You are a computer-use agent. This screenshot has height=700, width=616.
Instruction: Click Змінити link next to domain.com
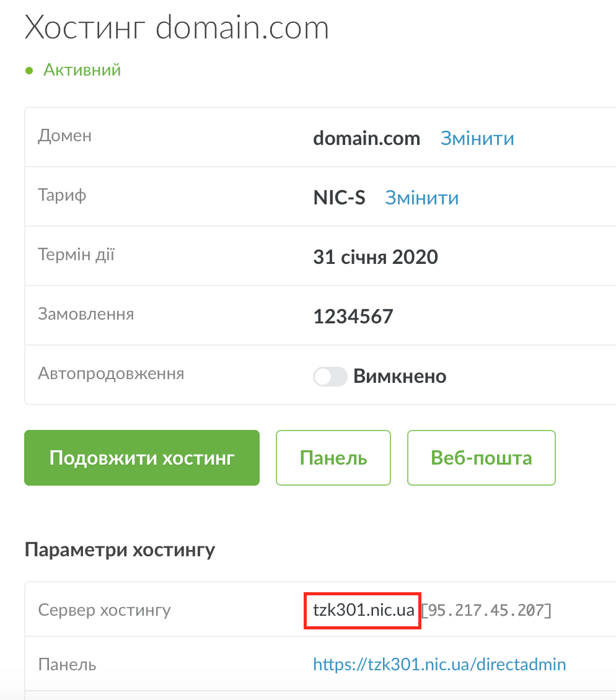coord(477,138)
